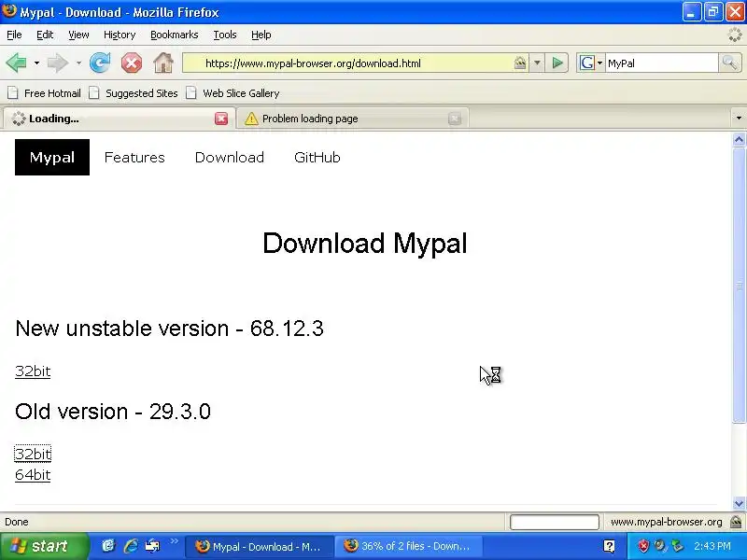
Task: Download the 32bit unstable version 68.12.3
Action: 33,371
